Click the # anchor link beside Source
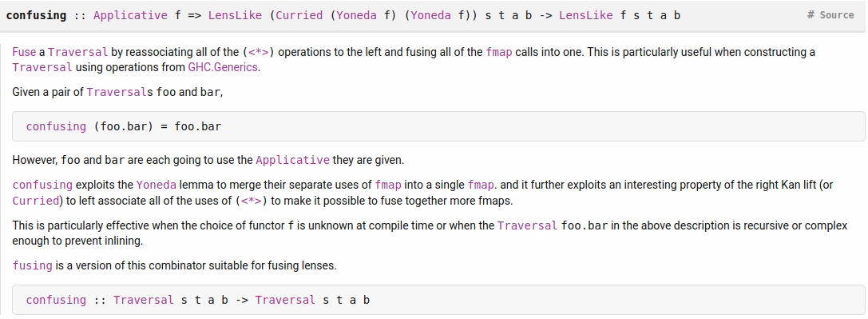868x319 pixels. coord(811,15)
